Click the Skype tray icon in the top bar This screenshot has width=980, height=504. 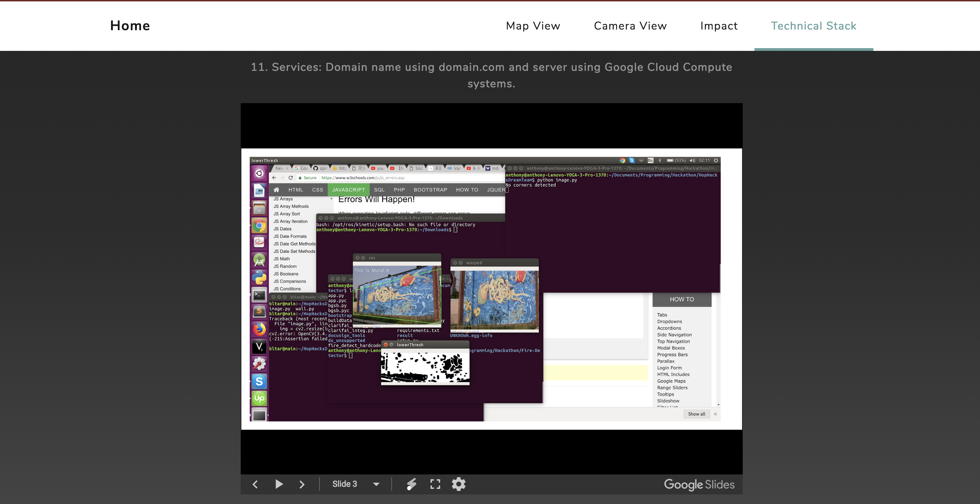point(632,161)
